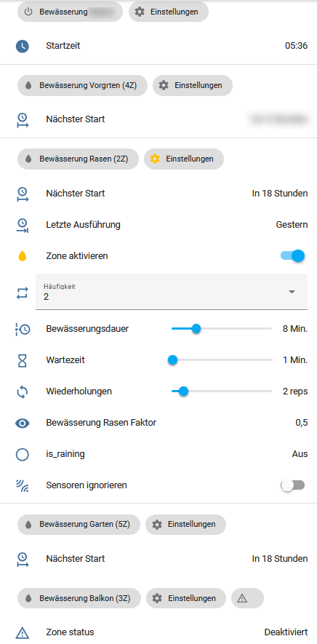Click the repeat arrows icon beside Häufigkeit
317x644 pixels.
click(x=22, y=293)
